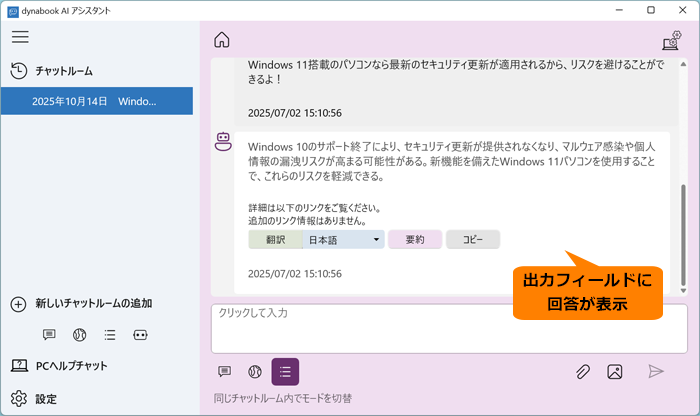Insert an image with picture icon

coord(615,371)
